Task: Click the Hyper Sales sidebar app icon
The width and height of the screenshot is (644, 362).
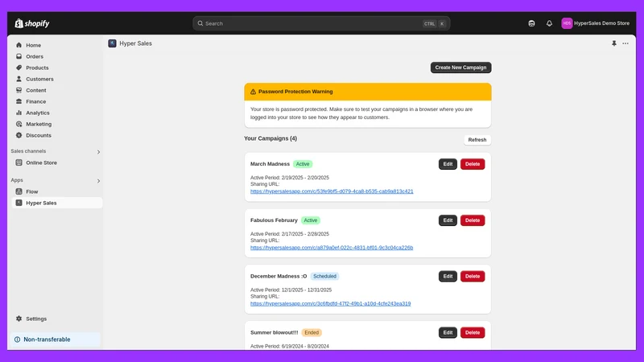Action: point(19,203)
